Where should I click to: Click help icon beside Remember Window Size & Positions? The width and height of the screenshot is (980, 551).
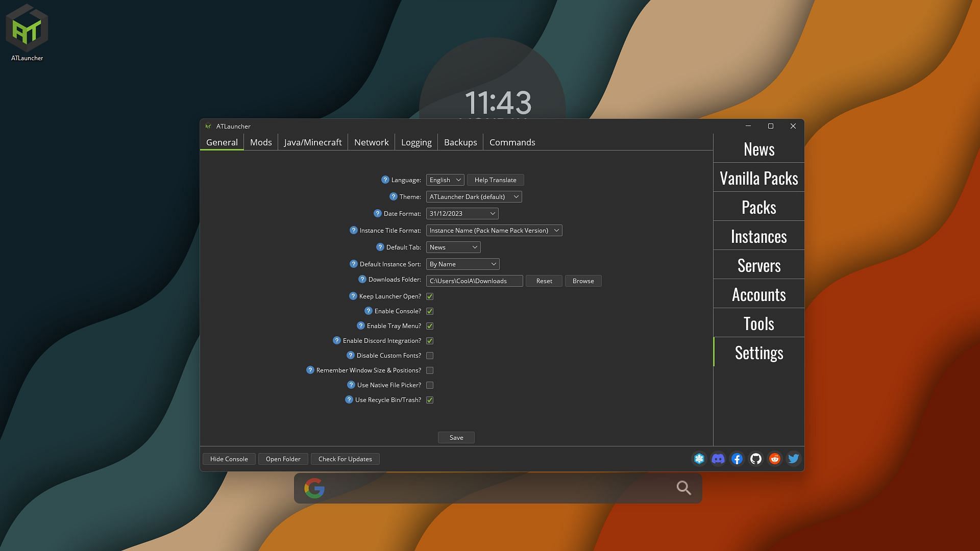310,370
